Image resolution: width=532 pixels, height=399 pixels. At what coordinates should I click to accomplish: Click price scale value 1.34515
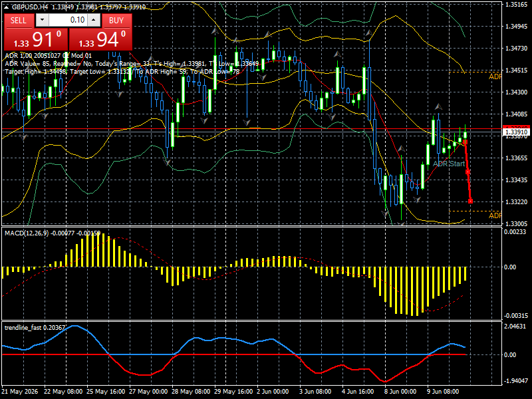coord(516,70)
